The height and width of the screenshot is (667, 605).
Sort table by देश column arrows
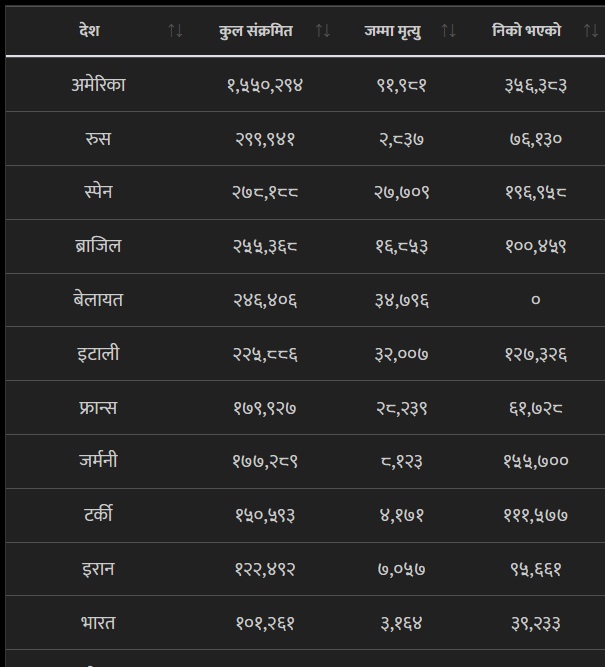pos(175,31)
